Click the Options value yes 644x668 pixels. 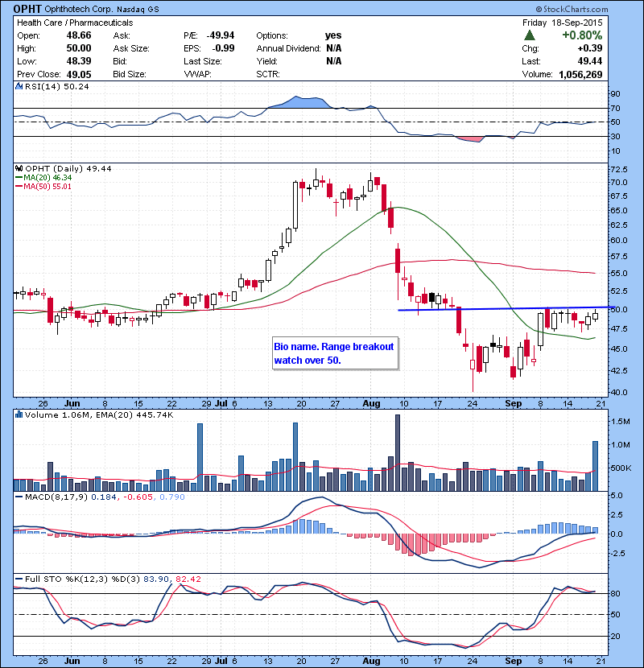click(x=333, y=35)
